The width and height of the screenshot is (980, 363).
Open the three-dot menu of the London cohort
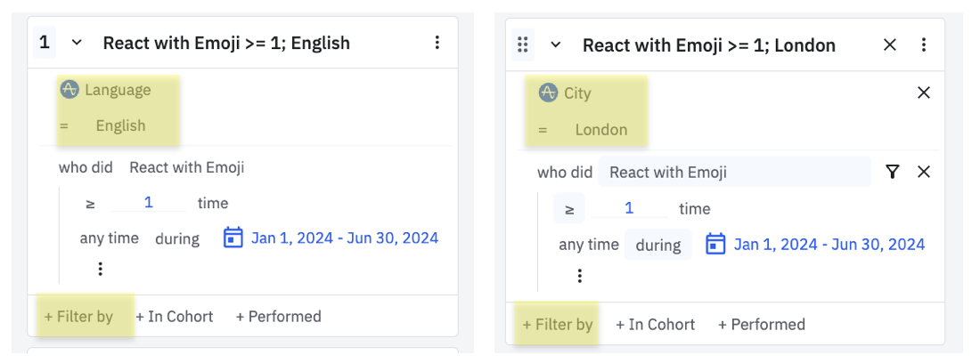924,44
